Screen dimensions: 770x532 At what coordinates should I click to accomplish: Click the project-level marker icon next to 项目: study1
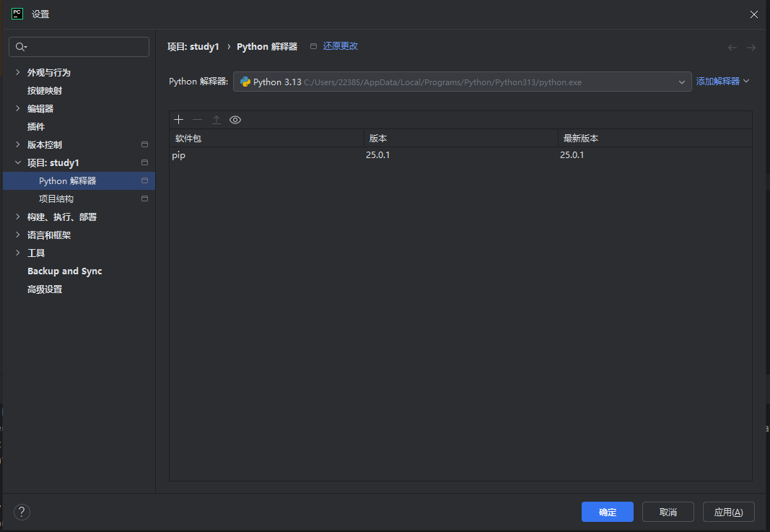[x=144, y=162]
